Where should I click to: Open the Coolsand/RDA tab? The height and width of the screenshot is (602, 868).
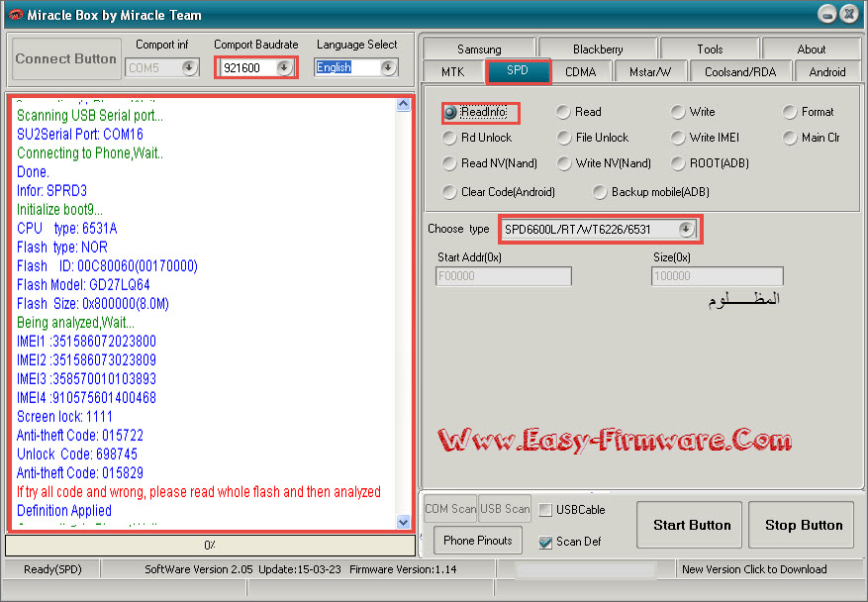pyautogui.click(x=740, y=72)
